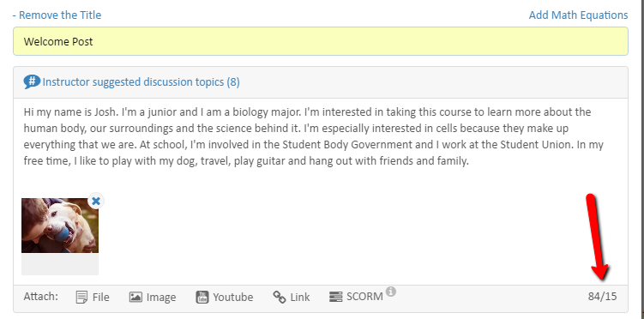Select the 'File' text label in Attach bar

(101, 297)
